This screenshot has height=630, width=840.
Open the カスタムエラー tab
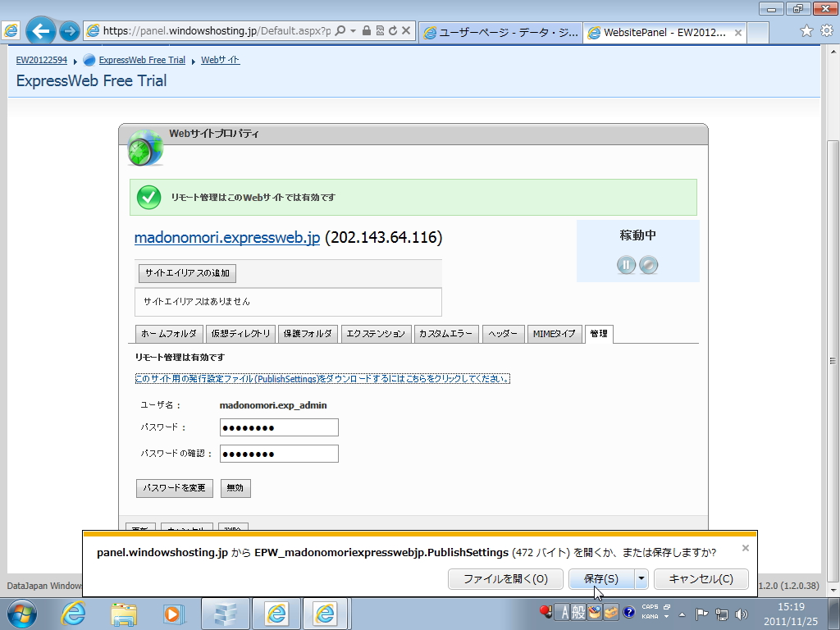tap(446, 334)
